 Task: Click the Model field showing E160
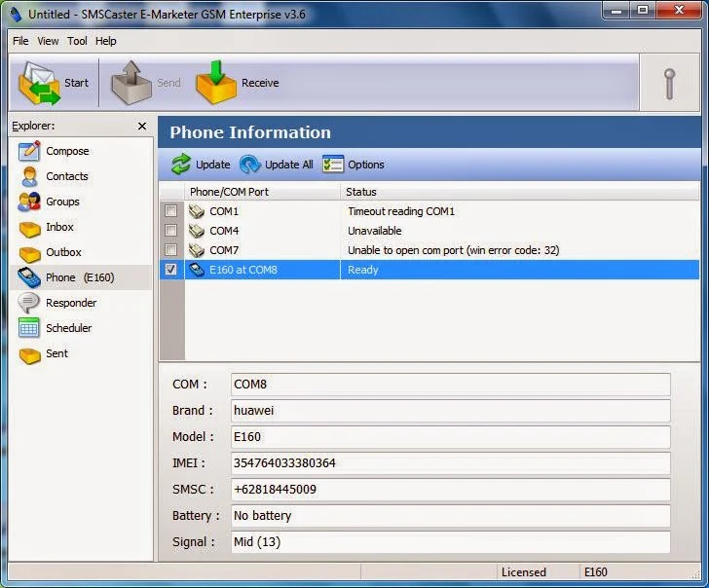[x=450, y=436]
